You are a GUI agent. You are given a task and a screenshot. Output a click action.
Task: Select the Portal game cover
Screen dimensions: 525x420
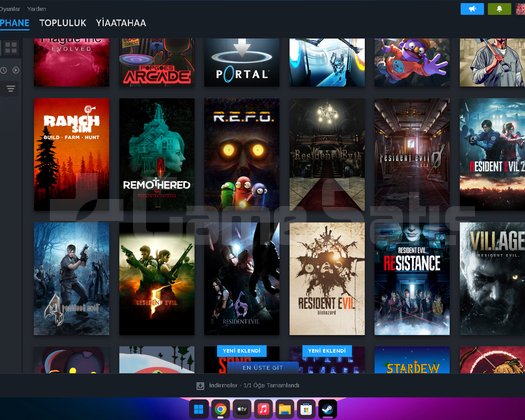pos(242,62)
